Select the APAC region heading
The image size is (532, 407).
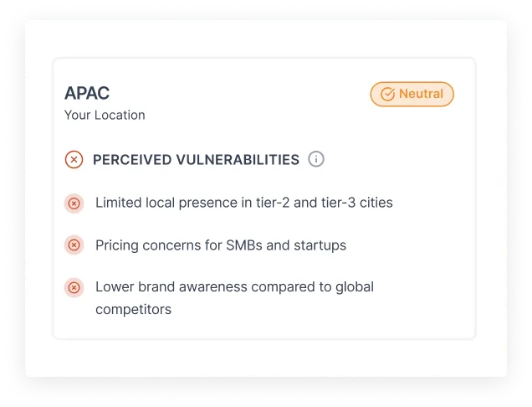[x=87, y=93]
